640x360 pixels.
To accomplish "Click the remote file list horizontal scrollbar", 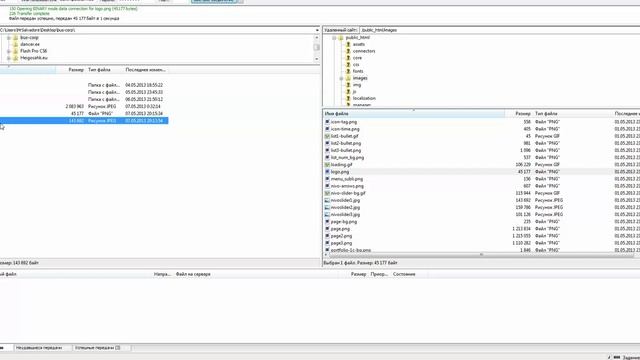I will [481, 254].
